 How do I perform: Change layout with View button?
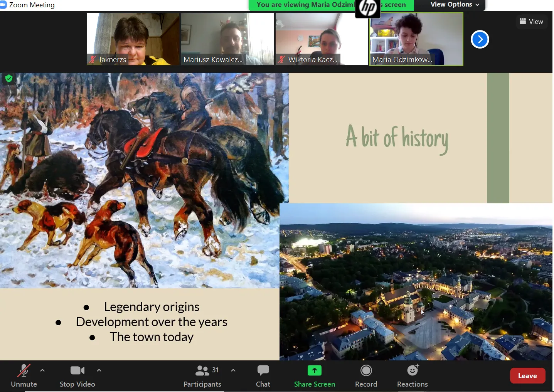point(531,22)
